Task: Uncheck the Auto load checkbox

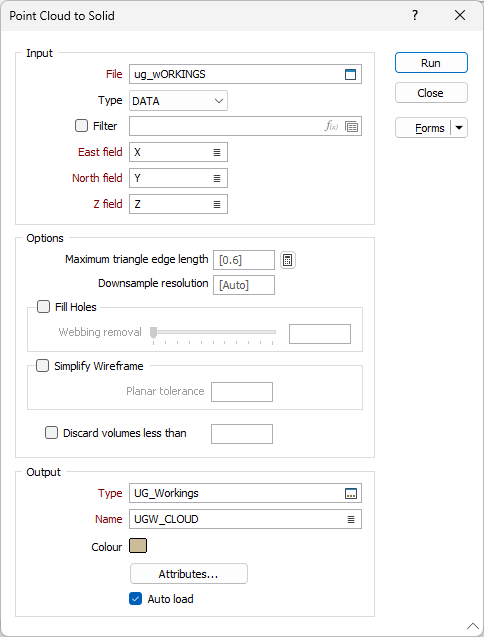Action: 135,599
